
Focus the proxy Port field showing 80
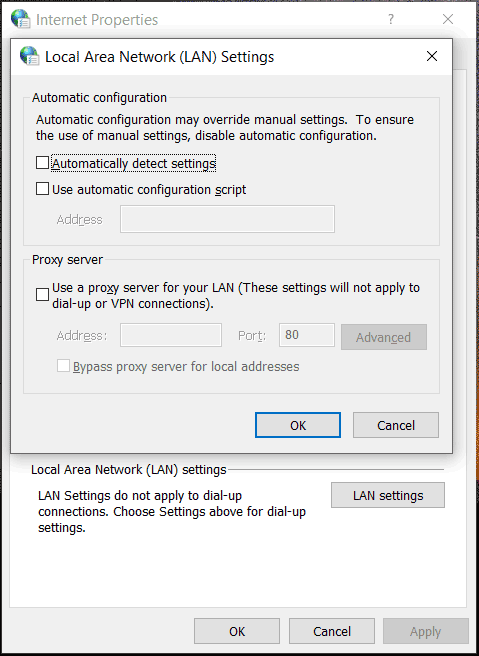click(307, 335)
